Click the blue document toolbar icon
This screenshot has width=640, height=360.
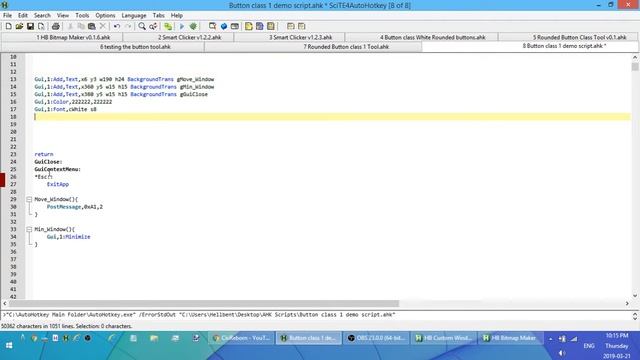click(x=260, y=26)
